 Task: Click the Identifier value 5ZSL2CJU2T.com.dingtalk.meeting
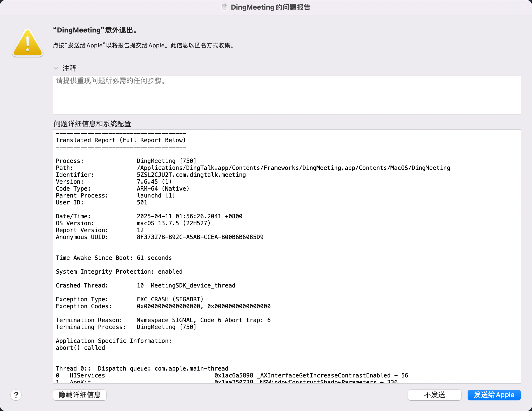(x=191, y=175)
